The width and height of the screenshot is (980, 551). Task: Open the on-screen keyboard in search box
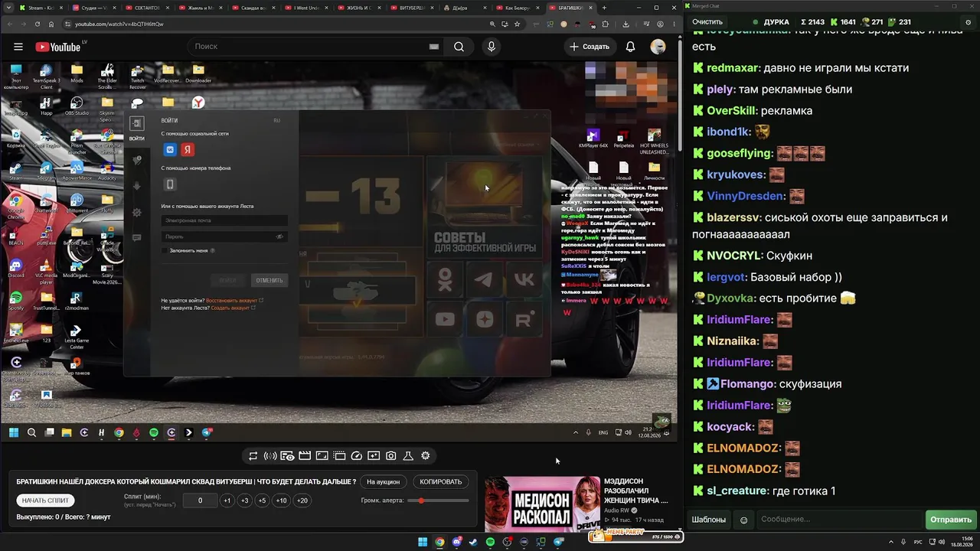[434, 47]
